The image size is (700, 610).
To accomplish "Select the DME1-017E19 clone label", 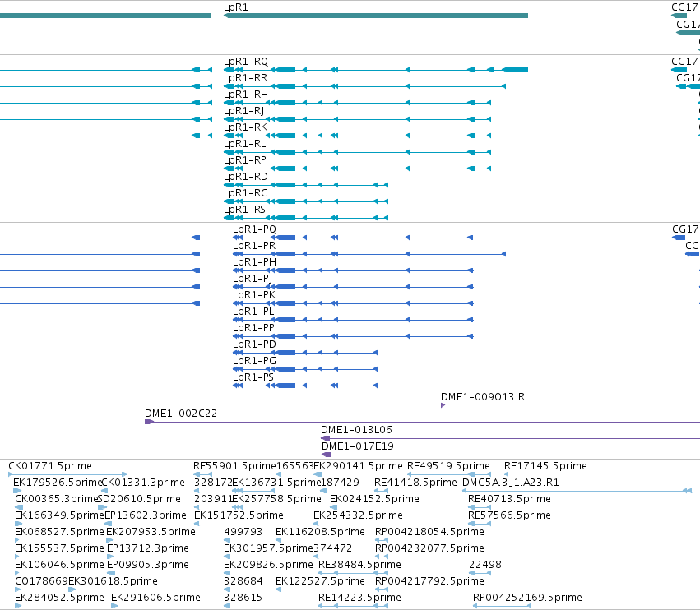I will (x=358, y=446).
